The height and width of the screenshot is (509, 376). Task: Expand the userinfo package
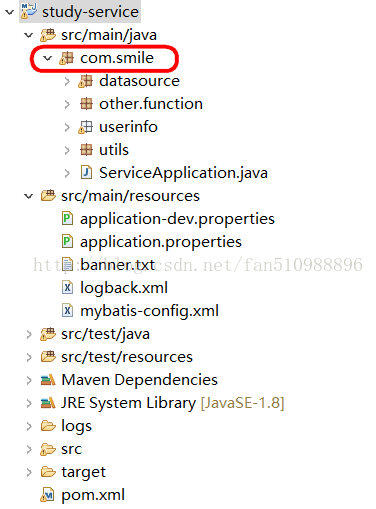pyautogui.click(x=67, y=127)
